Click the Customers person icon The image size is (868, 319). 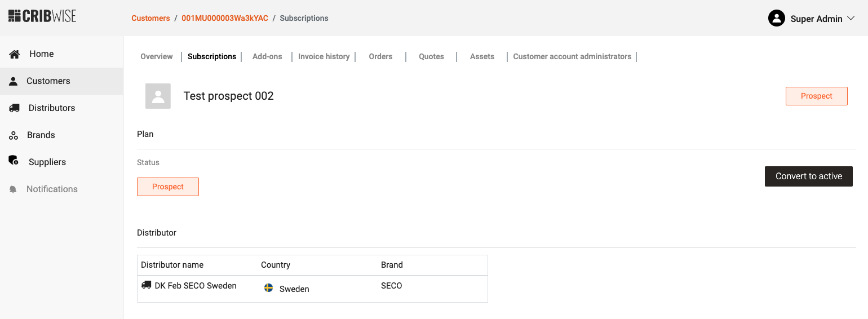pos(14,81)
